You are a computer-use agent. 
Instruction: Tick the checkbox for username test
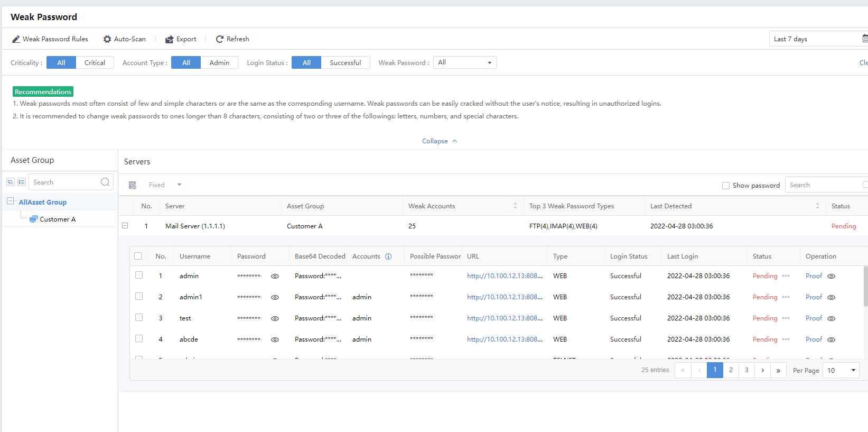point(139,318)
